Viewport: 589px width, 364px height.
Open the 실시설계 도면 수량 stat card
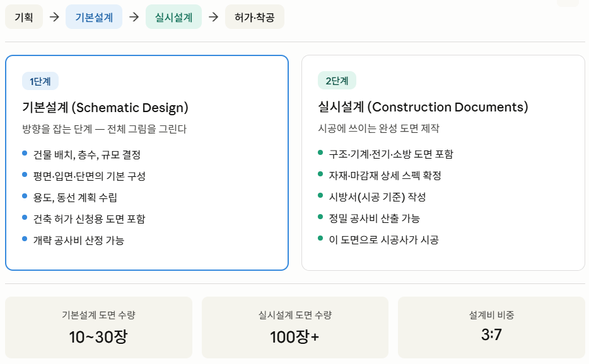tap(295, 327)
